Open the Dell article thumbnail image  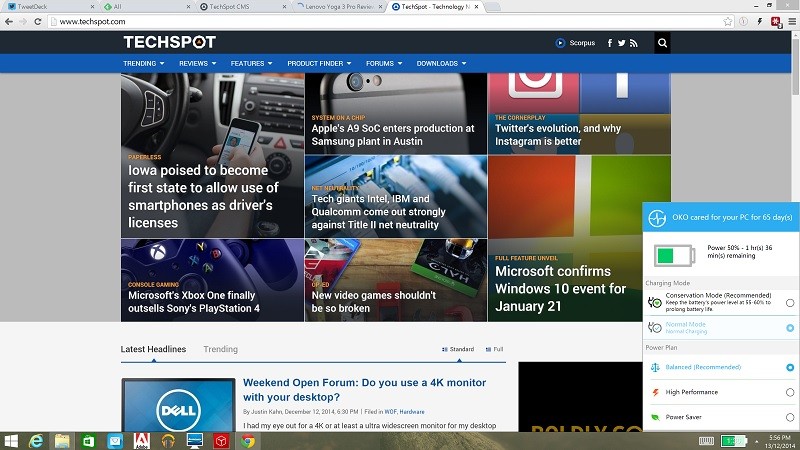coord(178,405)
